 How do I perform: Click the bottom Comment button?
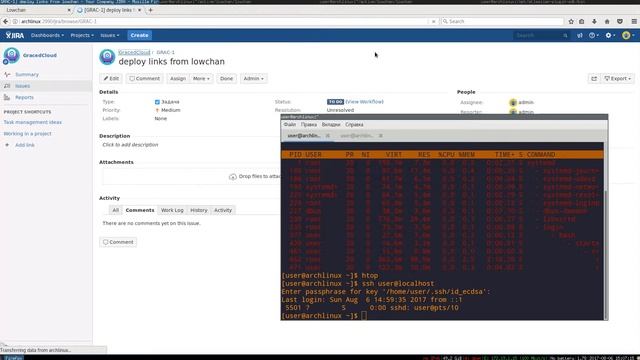click(x=118, y=242)
